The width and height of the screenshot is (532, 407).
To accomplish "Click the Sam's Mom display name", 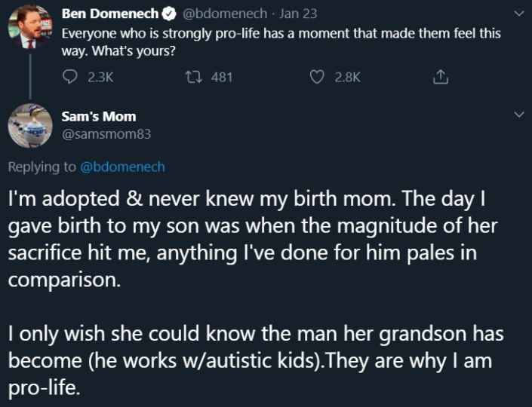I will tap(98, 116).
